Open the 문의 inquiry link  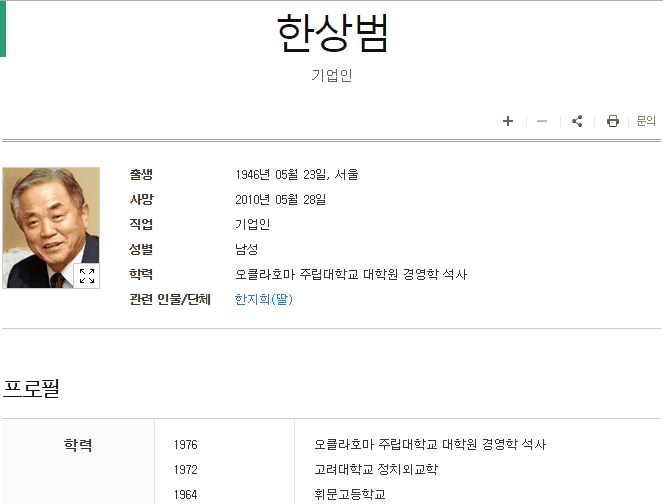[x=646, y=121]
